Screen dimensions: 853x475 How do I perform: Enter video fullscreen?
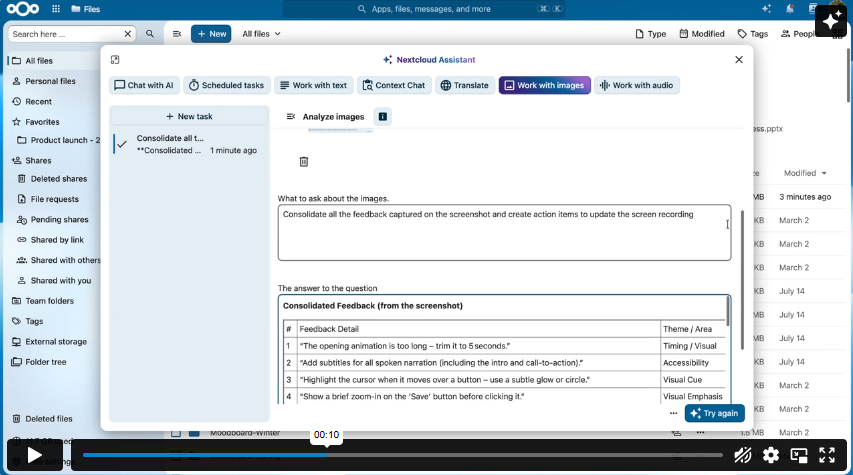click(827, 455)
